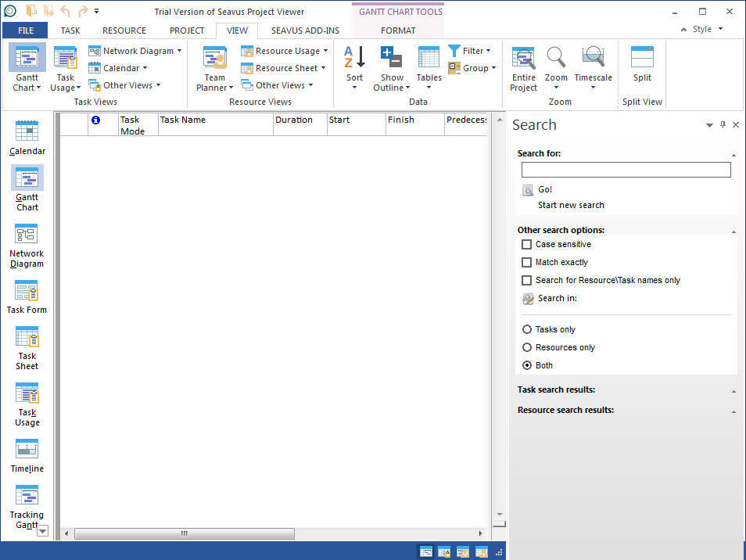Screen dimensions: 746x560
Task: Zoom to Entire Project
Action: pos(523,68)
